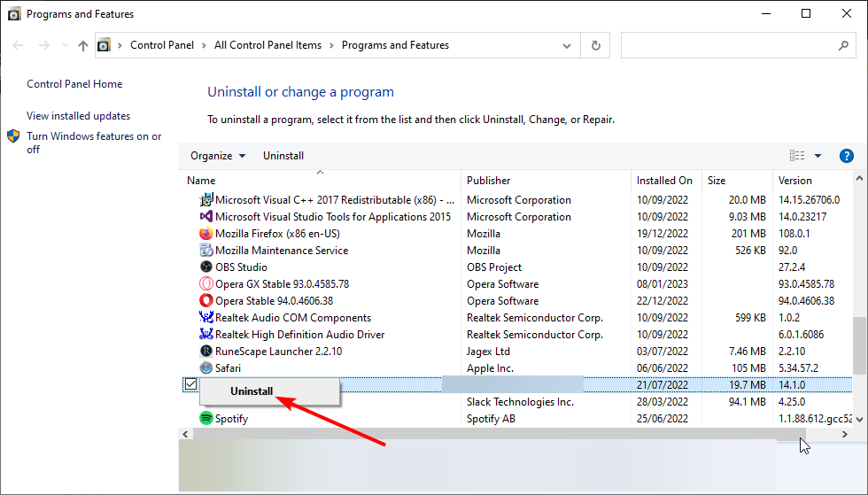Select Mozilla Firefox (x86 en-US) entry

[x=277, y=234]
